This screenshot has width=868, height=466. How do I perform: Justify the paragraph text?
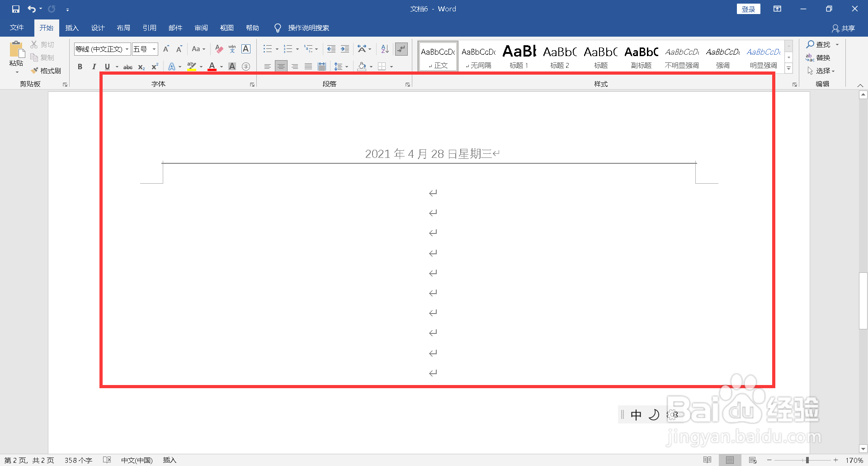coord(308,67)
